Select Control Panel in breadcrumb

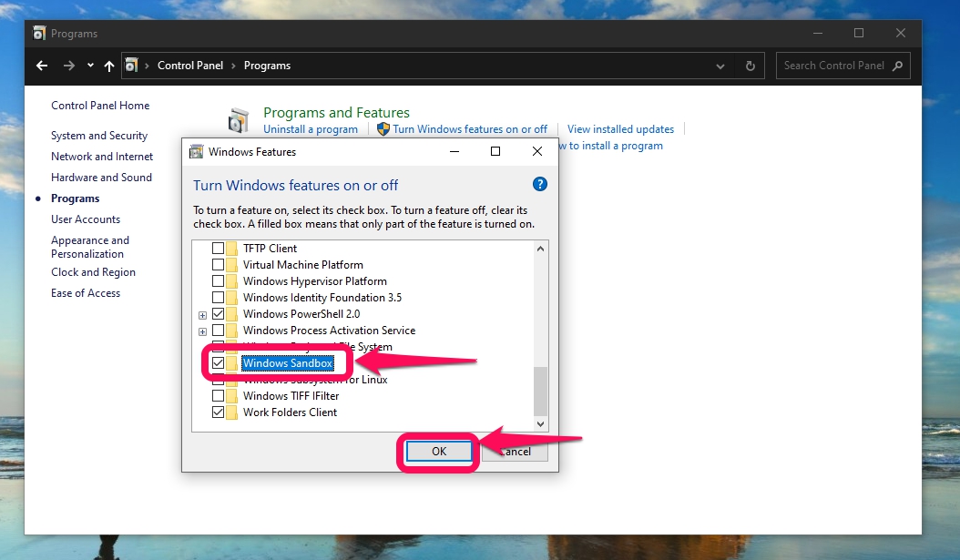[189, 66]
